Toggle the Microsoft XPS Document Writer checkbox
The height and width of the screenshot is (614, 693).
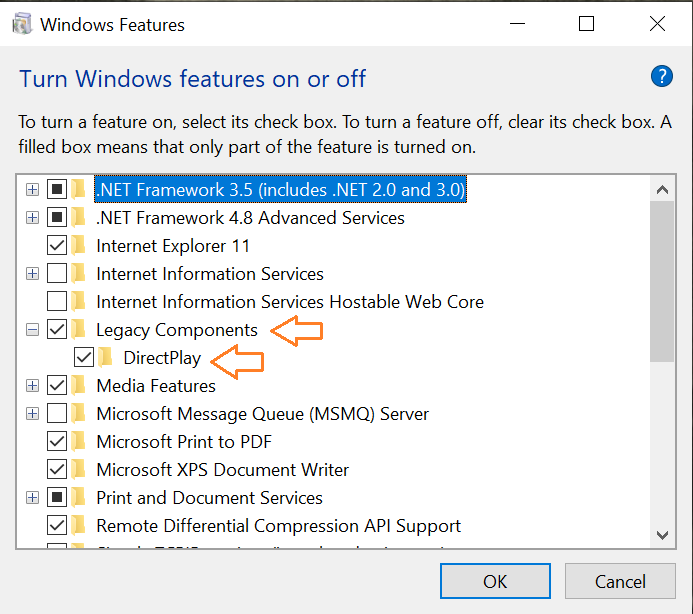[57, 470]
